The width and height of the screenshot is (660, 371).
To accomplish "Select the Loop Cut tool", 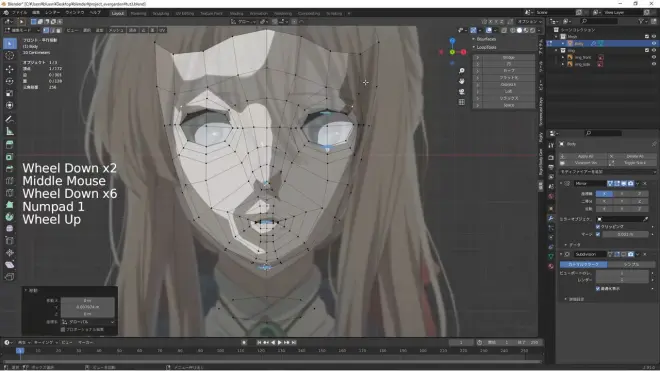I will [x=10, y=181].
